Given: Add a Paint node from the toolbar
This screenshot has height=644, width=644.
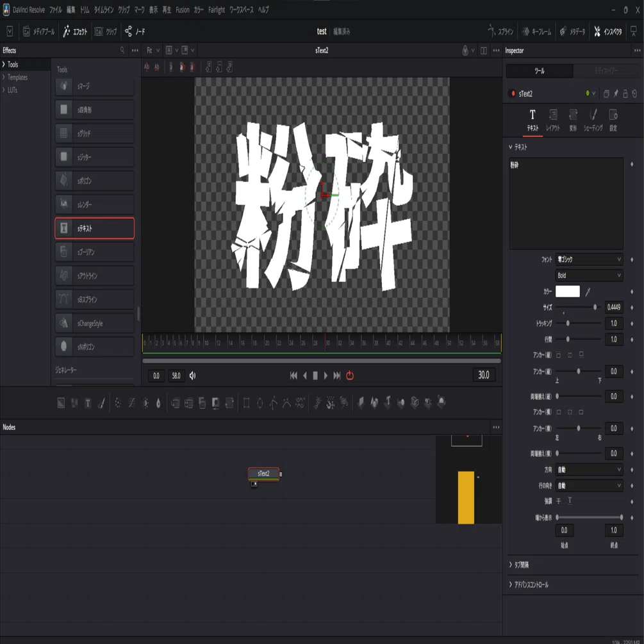Looking at the screenshot, I should coord(101,403).
